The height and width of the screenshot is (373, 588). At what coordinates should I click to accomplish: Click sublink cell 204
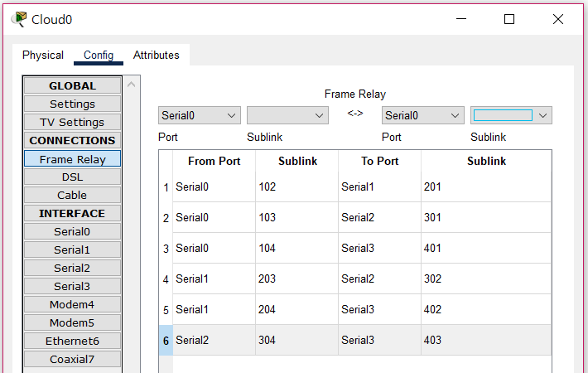297,309
